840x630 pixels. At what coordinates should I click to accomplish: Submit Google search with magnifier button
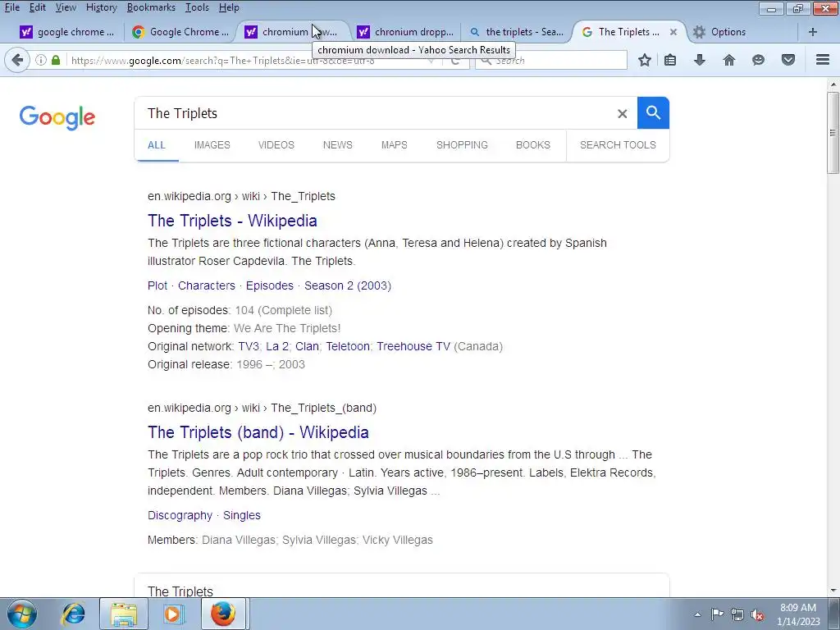pos(653,113)
